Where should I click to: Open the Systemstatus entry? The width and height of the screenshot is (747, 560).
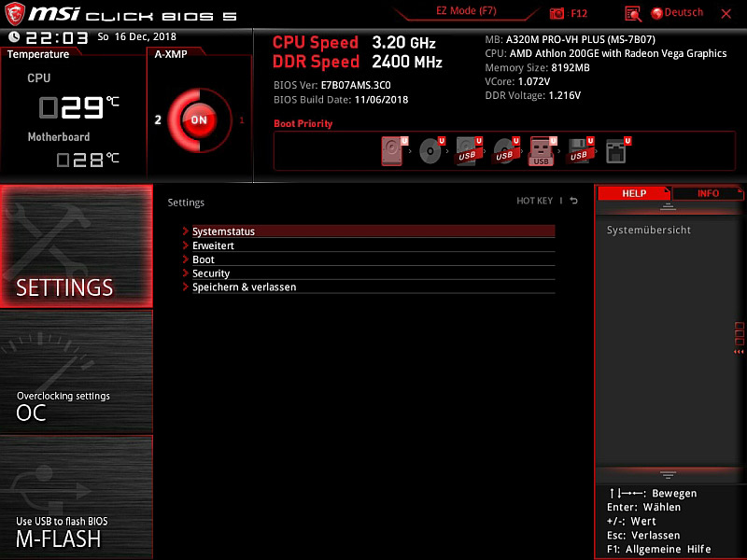click(x=373, y=231)
